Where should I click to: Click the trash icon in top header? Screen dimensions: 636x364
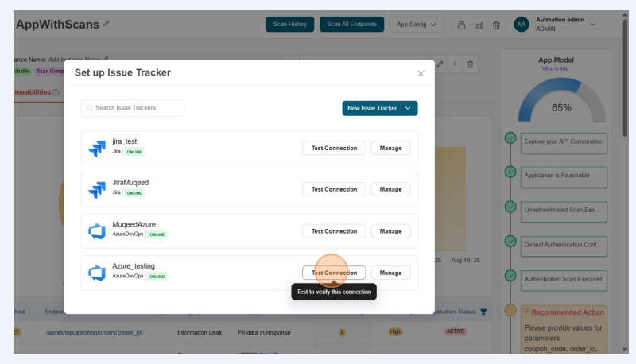click(496, 25)
